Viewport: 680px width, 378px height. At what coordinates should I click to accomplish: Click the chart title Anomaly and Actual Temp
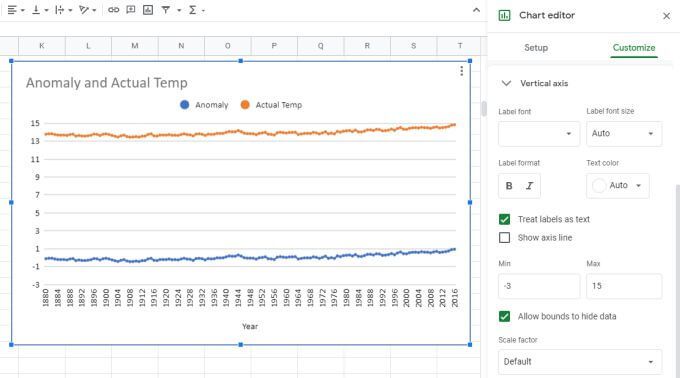click(107, 83)
